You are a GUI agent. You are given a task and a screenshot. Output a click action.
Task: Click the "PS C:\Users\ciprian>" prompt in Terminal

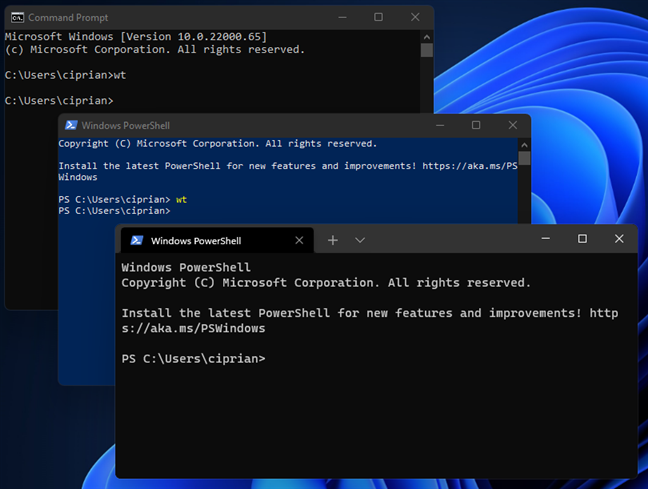(193, 358)
